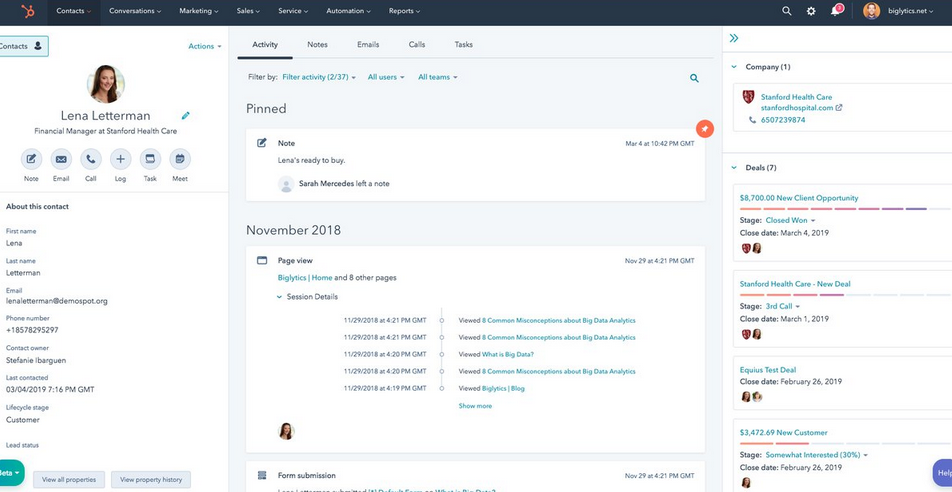Viewport: 952px width, 492px height.
Task: Open $8,700.00 New Client Opportunity deal
Action: 799,198
